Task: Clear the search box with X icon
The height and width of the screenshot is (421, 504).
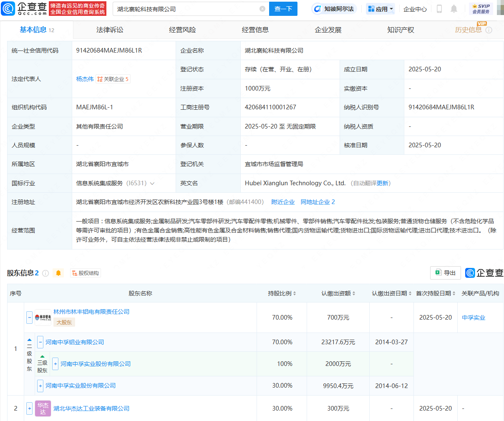Action: tap(262, 9)
